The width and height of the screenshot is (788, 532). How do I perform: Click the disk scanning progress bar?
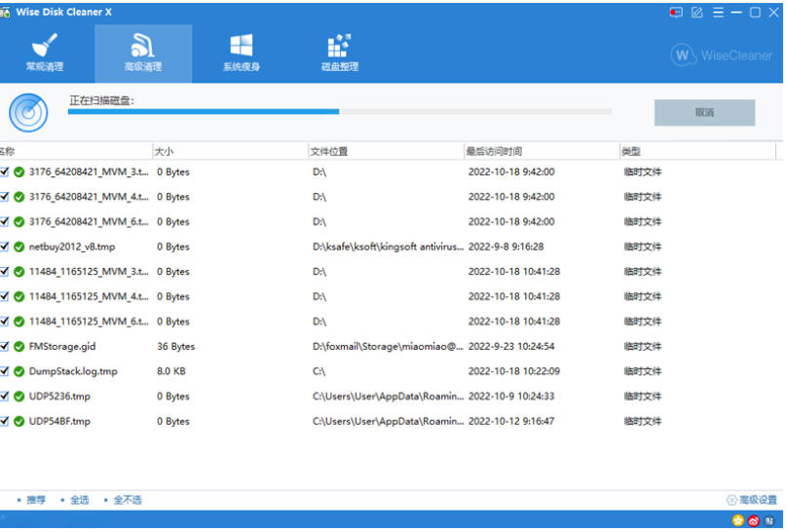tap(340, 112)
